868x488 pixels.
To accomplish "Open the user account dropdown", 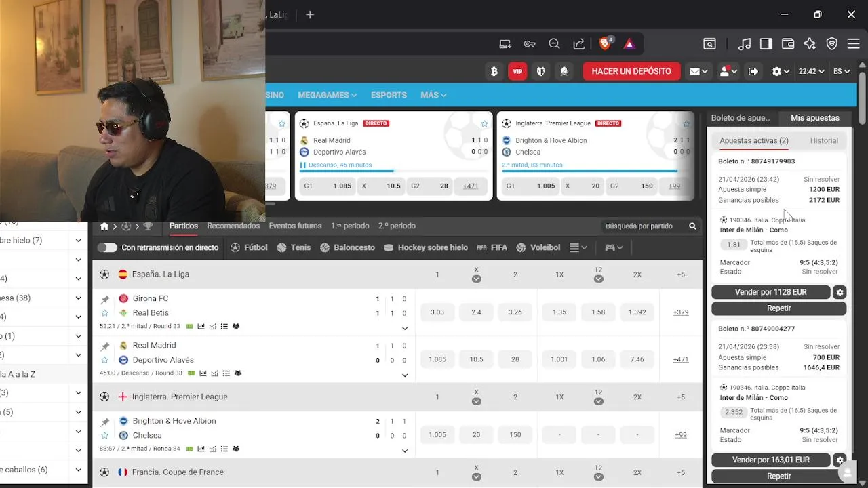I will click(x=728, y=71).
